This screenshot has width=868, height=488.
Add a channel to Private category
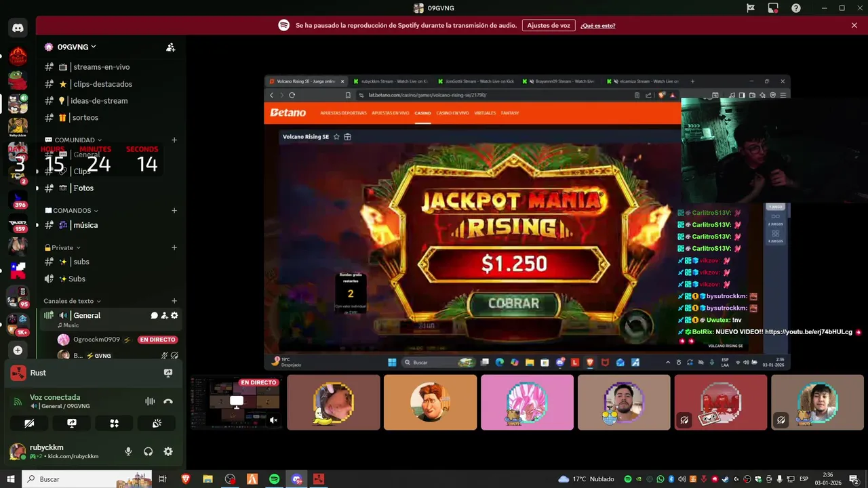pyautogui.click(x=174, y=247)
